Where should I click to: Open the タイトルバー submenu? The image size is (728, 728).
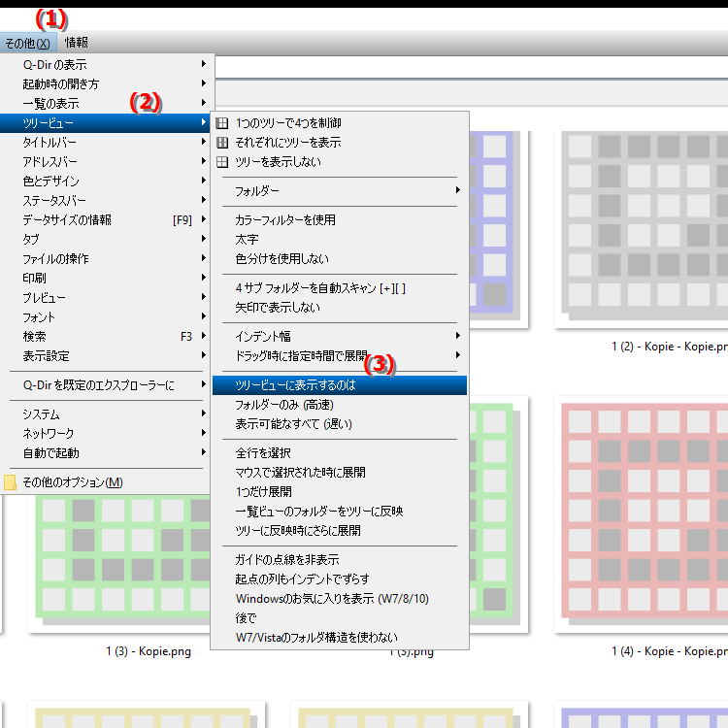tap(105, 142)
